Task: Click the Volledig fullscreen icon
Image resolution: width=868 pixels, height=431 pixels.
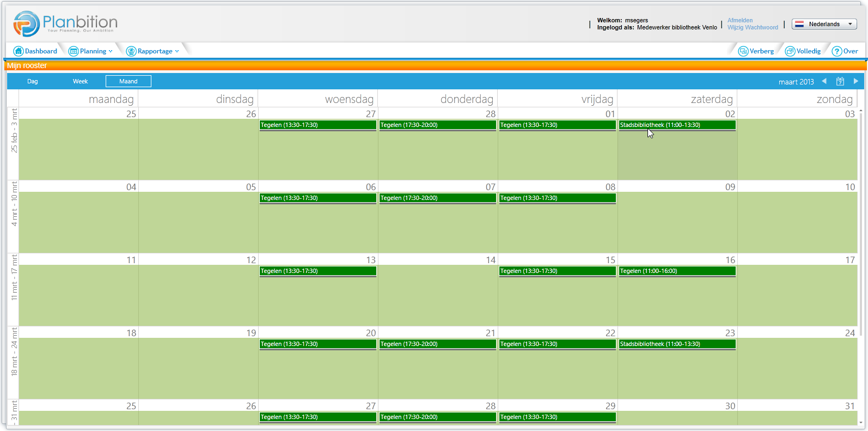Action: (x=790, y=51)
